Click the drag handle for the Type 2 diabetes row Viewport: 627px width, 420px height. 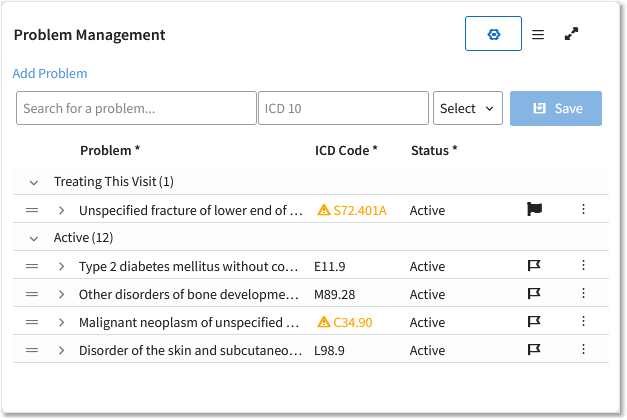tap(32, 266)
